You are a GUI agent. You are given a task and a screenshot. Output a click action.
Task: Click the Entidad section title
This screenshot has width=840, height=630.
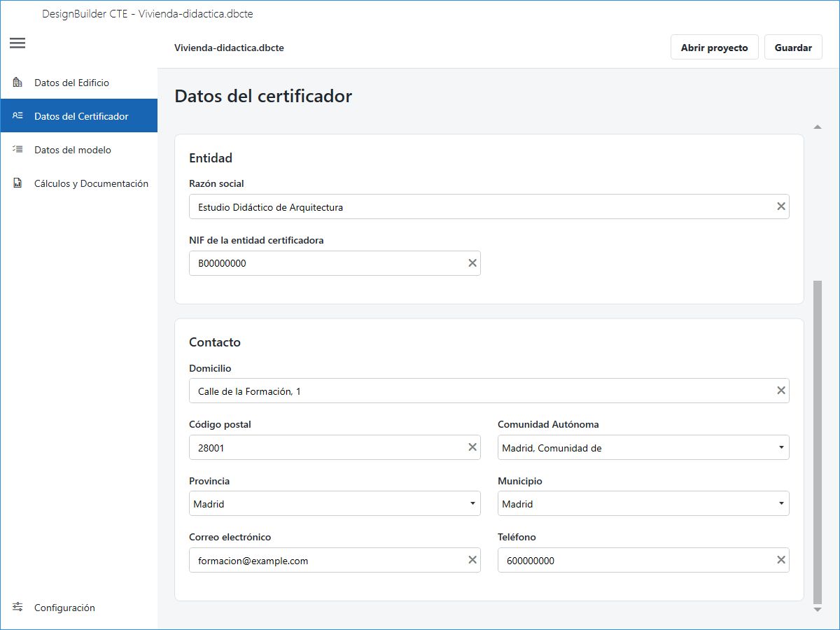pyautogui.click(x=211, y=158)
